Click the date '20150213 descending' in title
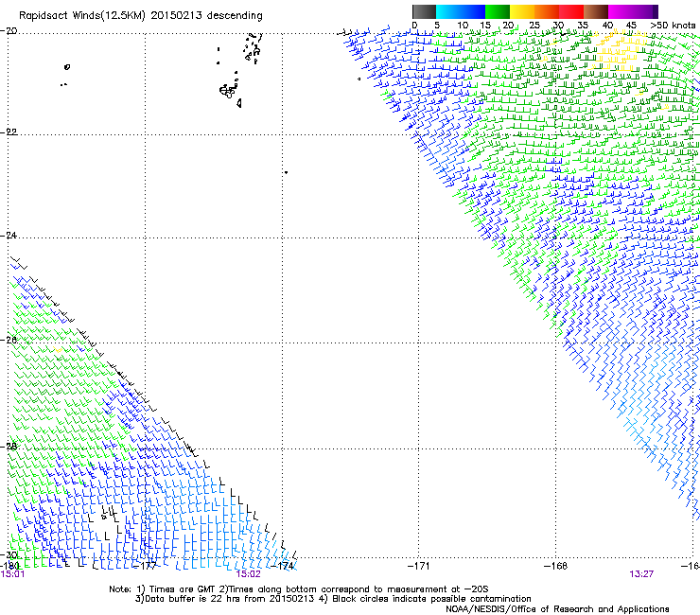Screen dimensions: 700x615 [207, 16]
